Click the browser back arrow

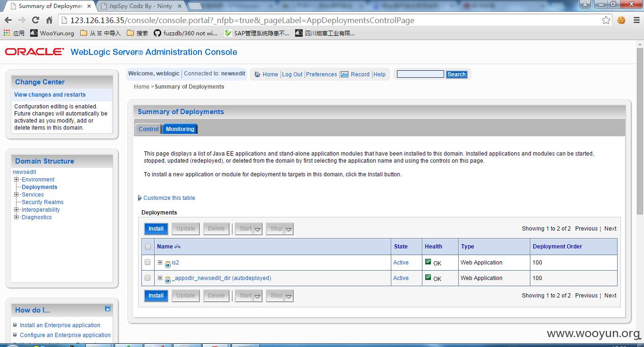click(x=8, y=20)
